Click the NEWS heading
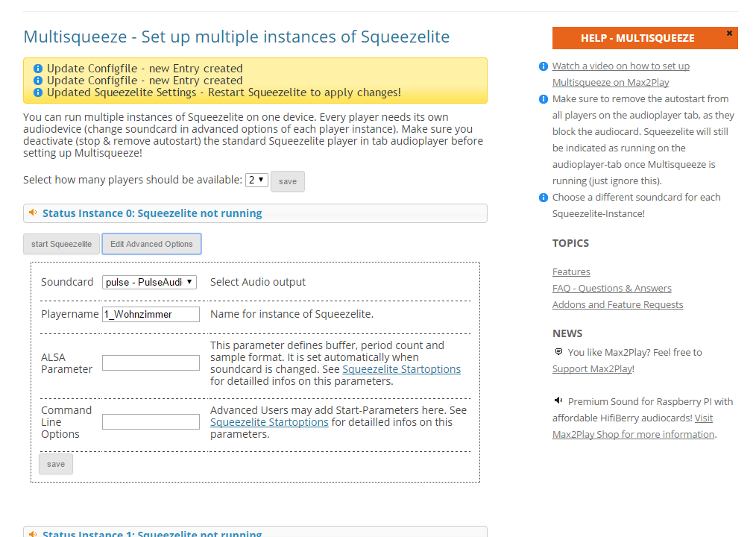This screenshot has width=756, height=537. [567, 333]
